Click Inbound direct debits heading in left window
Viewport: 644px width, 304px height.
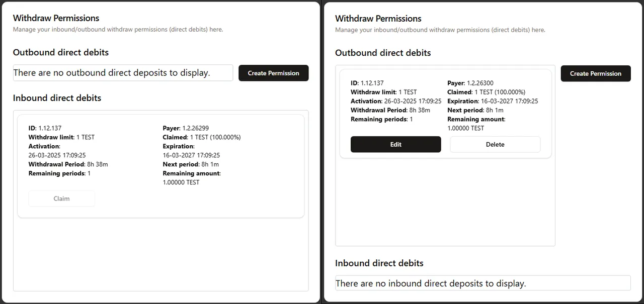click(57, 98)
